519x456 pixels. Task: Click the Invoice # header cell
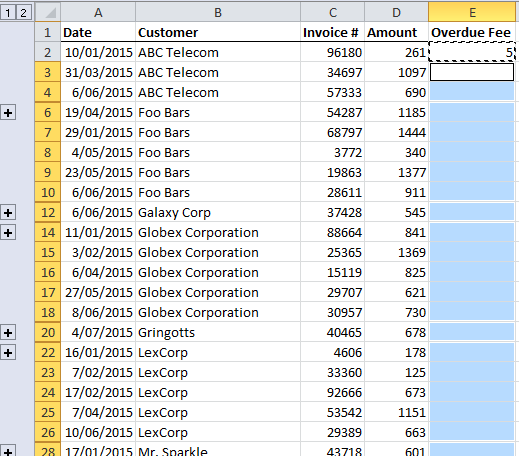332,32
